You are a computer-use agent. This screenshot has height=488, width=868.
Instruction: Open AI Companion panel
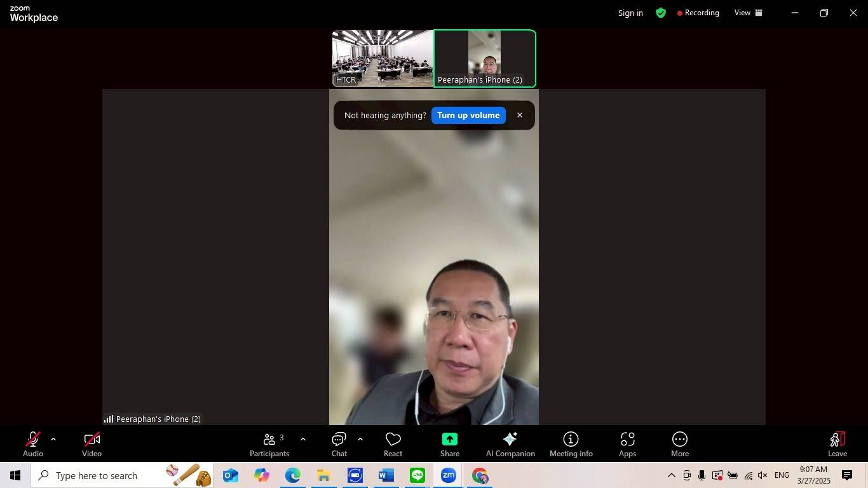click(510, 444)
